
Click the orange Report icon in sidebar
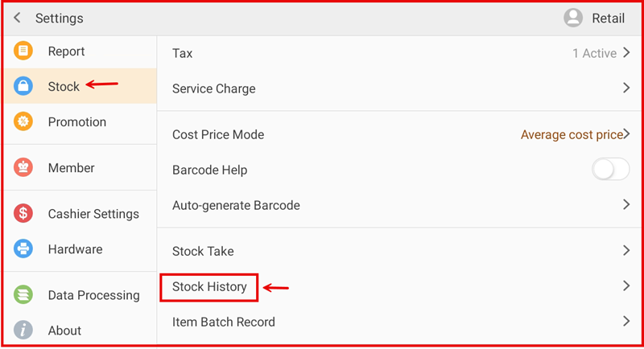coord(24,51)
